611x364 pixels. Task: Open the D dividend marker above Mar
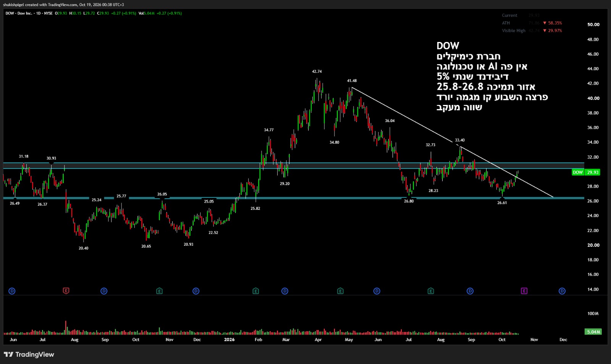285,291
